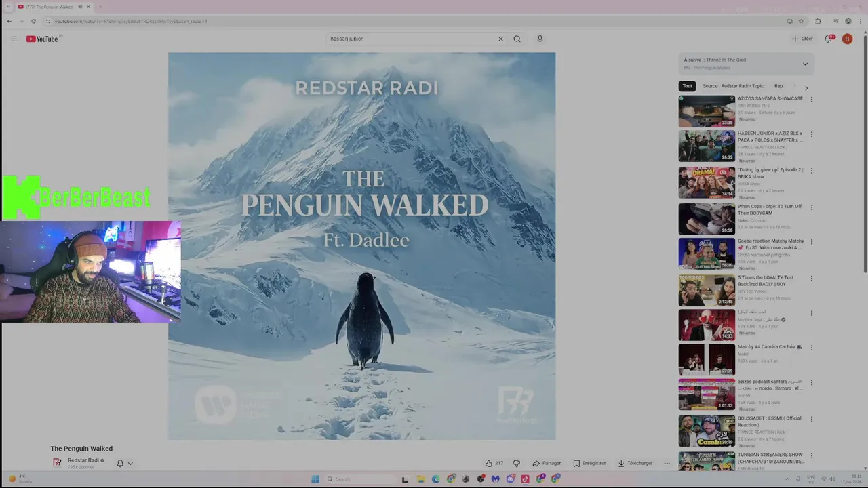868x488 pixels.
Task: Select the Source : Redstar Radi - Topic chip
Action: tap(733, 86)
